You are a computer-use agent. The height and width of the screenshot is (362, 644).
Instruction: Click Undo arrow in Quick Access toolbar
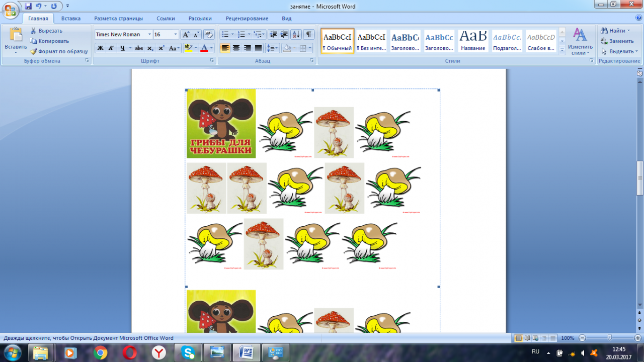coord(39,6)
